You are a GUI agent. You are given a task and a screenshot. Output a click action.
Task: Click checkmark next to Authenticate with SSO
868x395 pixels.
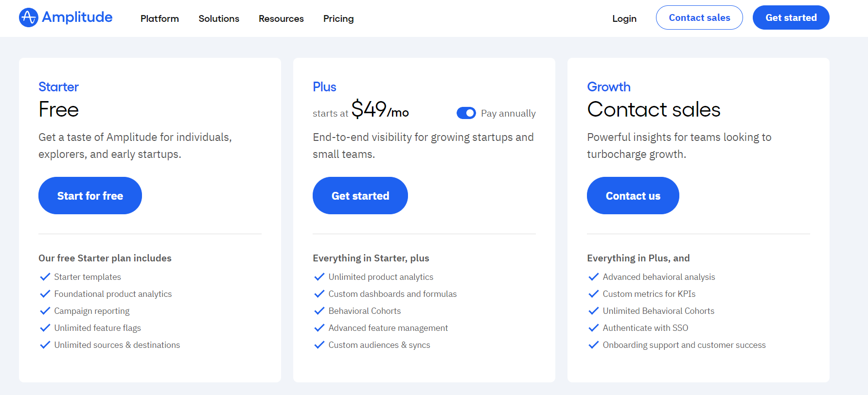(594, 328)
